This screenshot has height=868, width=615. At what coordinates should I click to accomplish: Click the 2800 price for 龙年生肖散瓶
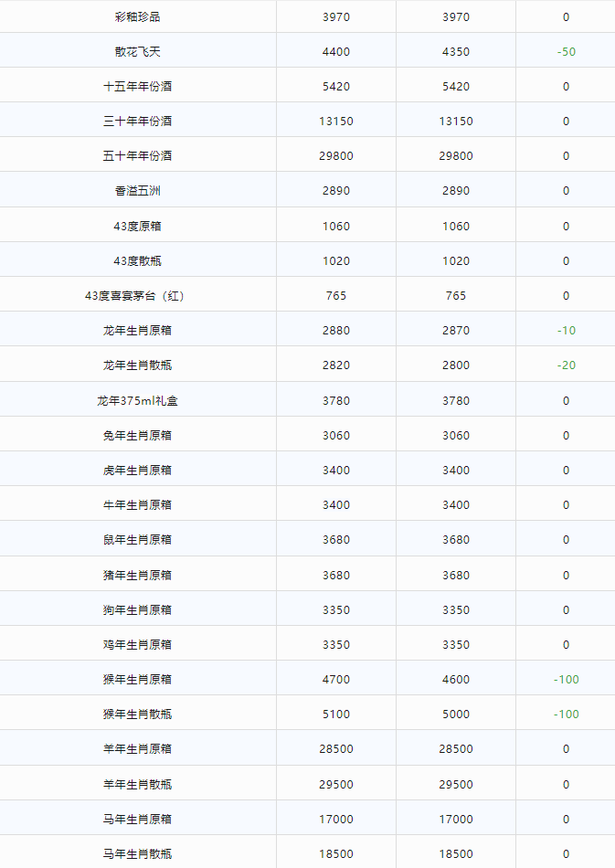tap(456, 365)
